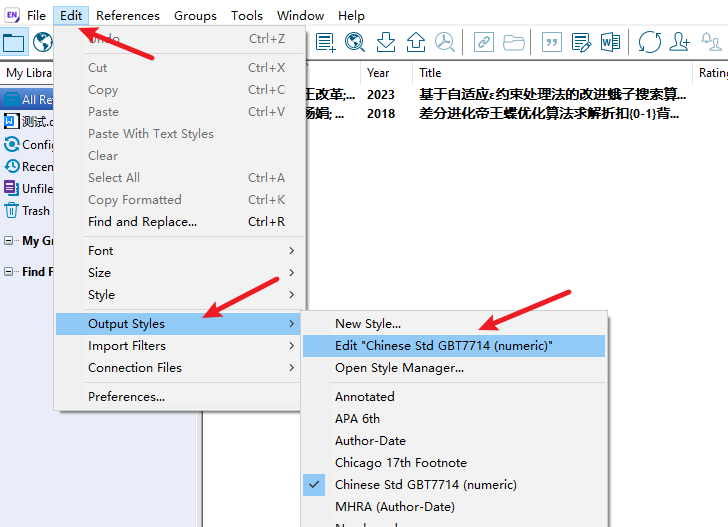Close the open Edit menu
Screen dimensions: 728x527
[x=71, y=16]
